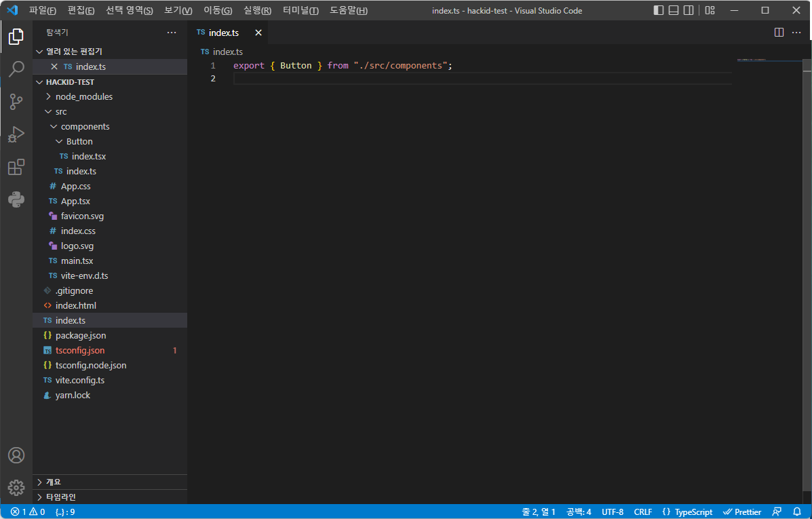Collapse the components folder
The height and width of the screenshot is (519, 812).
110,126
